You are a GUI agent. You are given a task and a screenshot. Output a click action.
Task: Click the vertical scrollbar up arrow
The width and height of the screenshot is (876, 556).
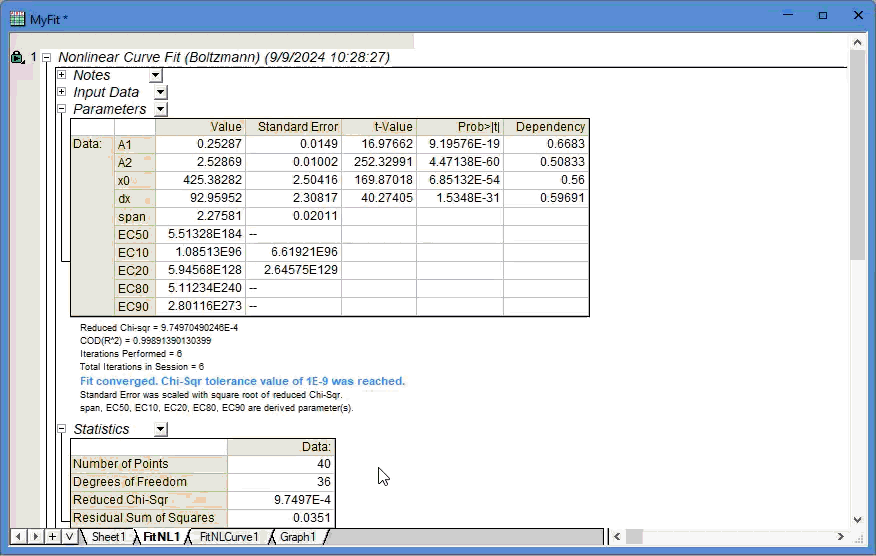(x=858, y=43)
